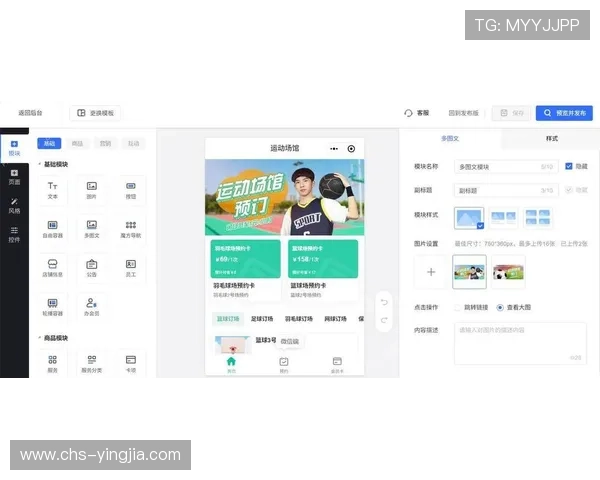Add the 图片 image module
The height and width of the screenshot is (480, 600).
point(92,190)
